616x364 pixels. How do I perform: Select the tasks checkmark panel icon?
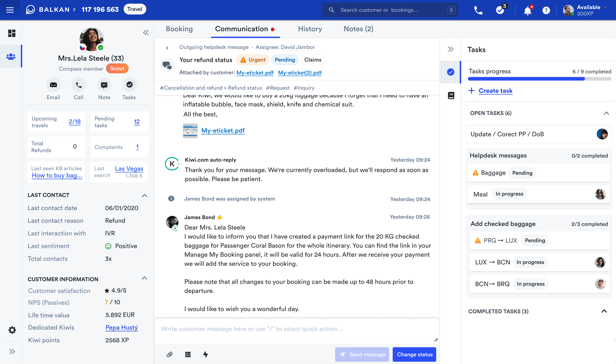pos(450,72)
